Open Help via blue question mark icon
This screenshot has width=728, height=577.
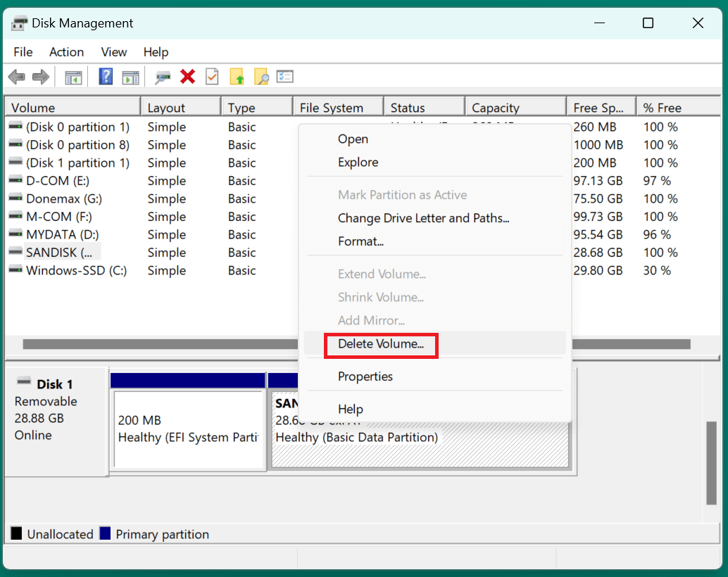click(106, 77)
